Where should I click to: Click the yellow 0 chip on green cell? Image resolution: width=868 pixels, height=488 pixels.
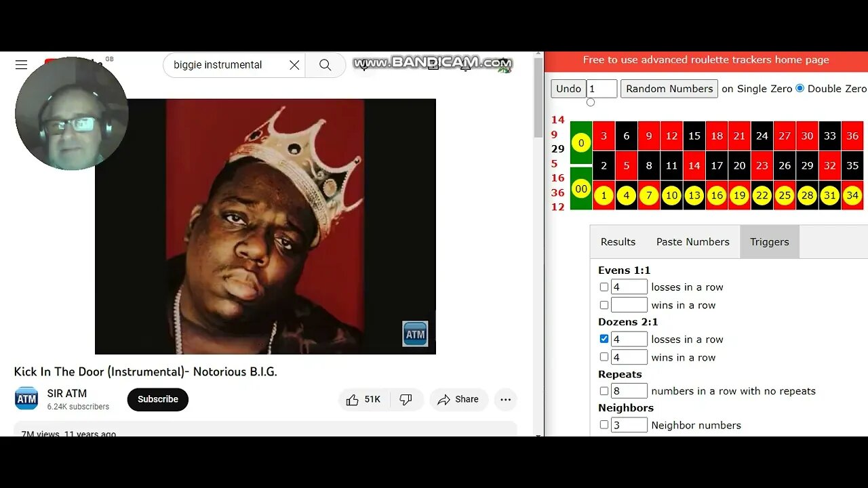click(x=581, y=143)
